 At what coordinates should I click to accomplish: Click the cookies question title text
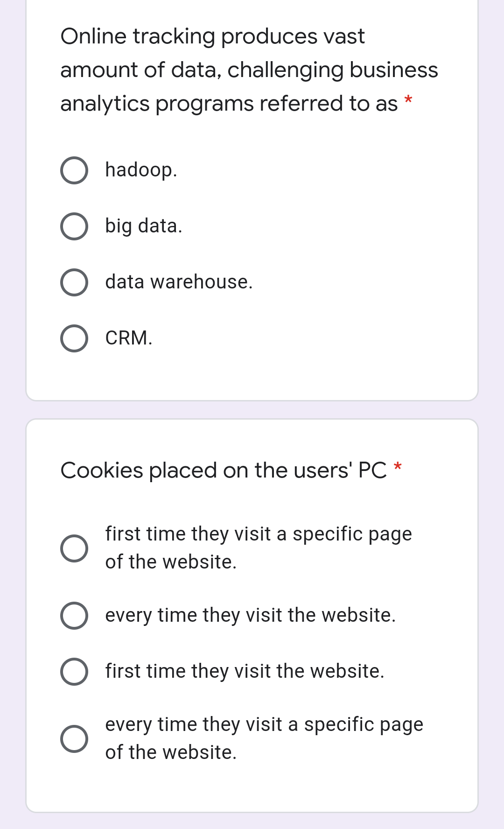224,470
